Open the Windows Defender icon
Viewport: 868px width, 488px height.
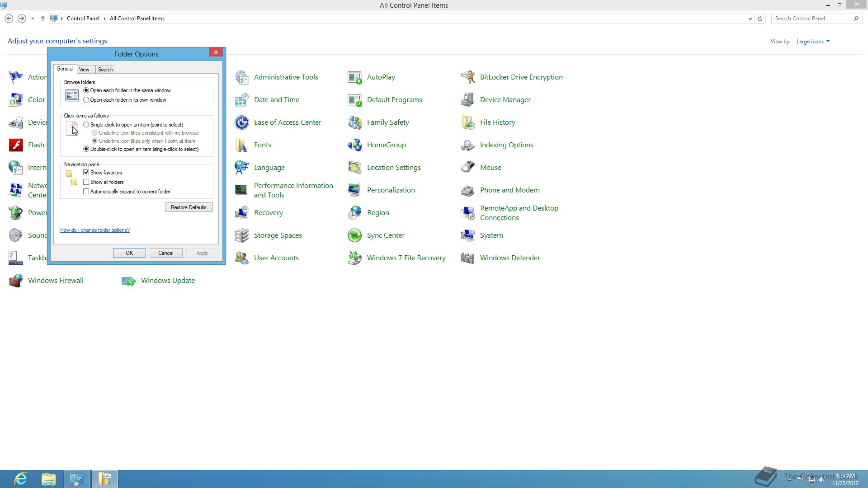(x=468, y=258)
